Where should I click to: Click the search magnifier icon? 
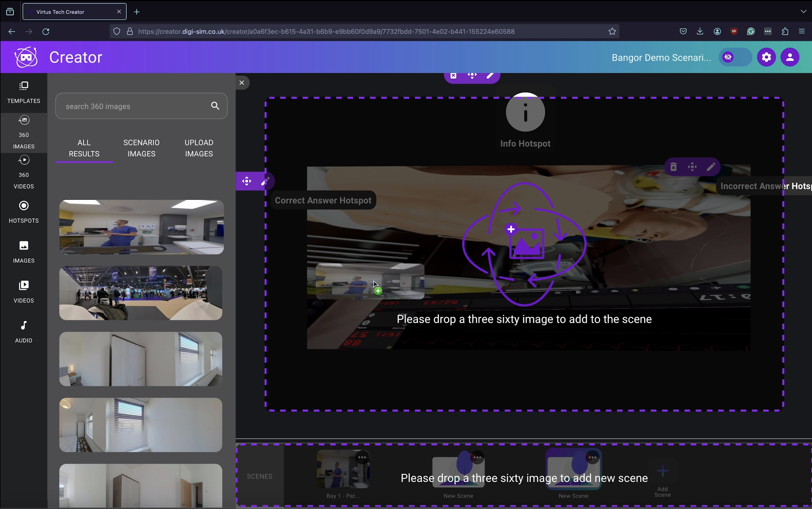click(215, 106)
